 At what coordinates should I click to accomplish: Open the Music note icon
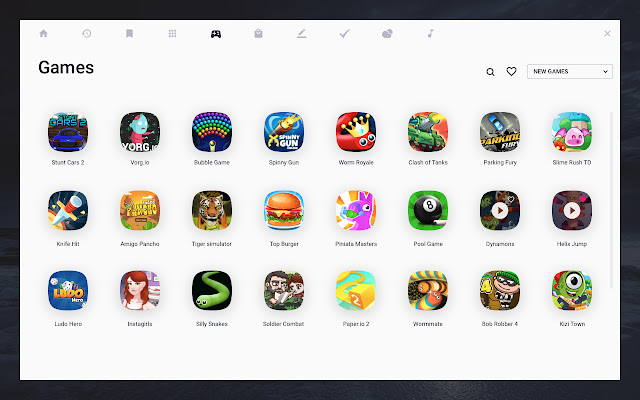[x=430, y=33]
